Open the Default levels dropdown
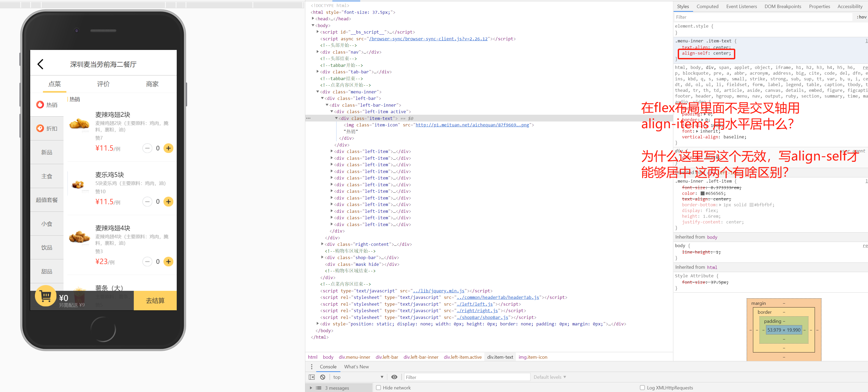The image size is (868, 392). click(550, 377)
